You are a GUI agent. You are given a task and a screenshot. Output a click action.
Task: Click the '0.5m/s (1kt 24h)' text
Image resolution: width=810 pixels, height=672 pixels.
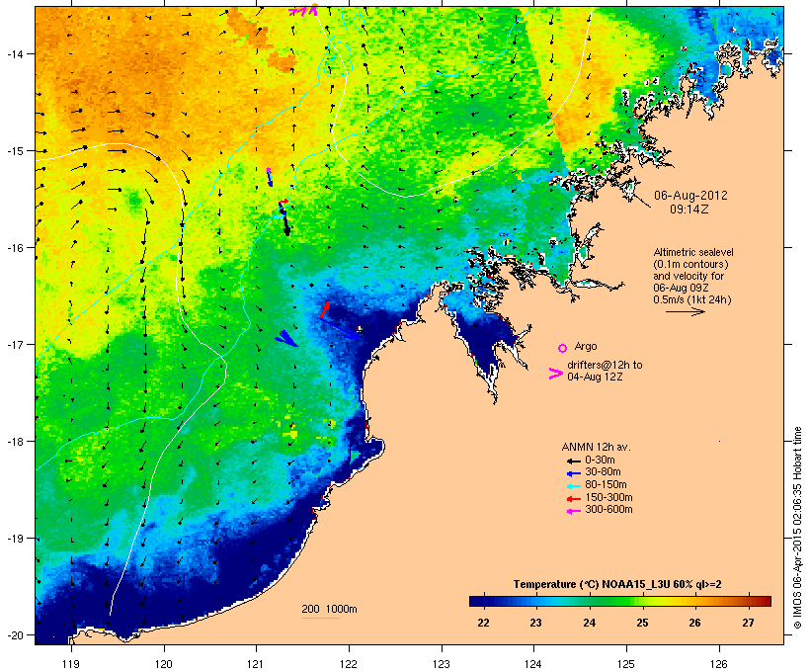point(692,299)
